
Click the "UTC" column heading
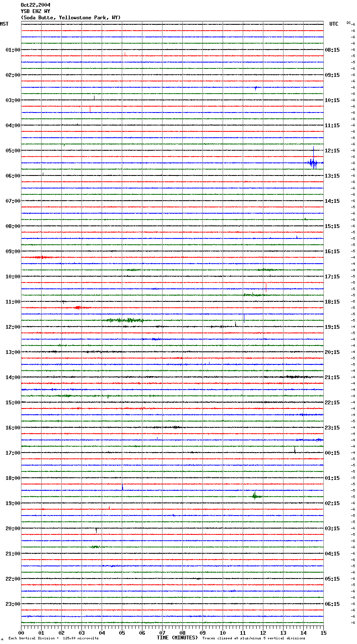334,24
